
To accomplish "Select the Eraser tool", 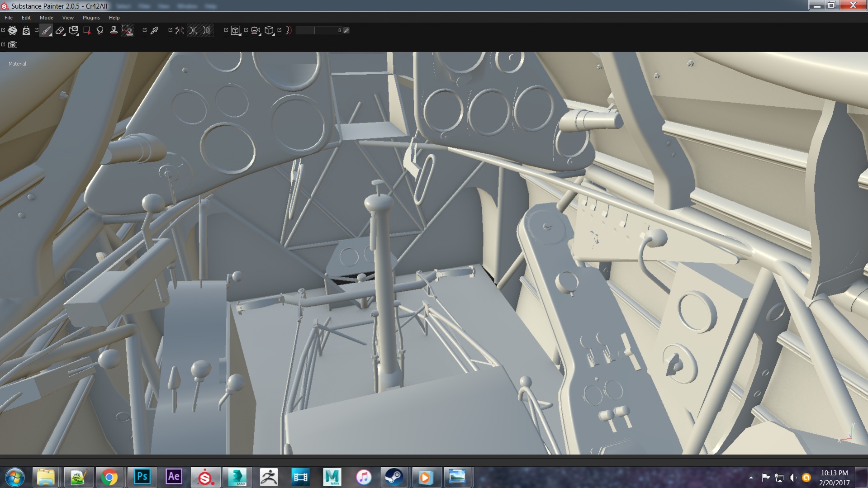I will [x=60, y=30].
